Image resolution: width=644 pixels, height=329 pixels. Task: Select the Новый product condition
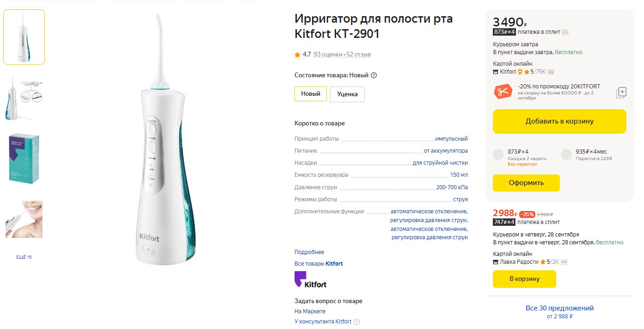[311, 94]
